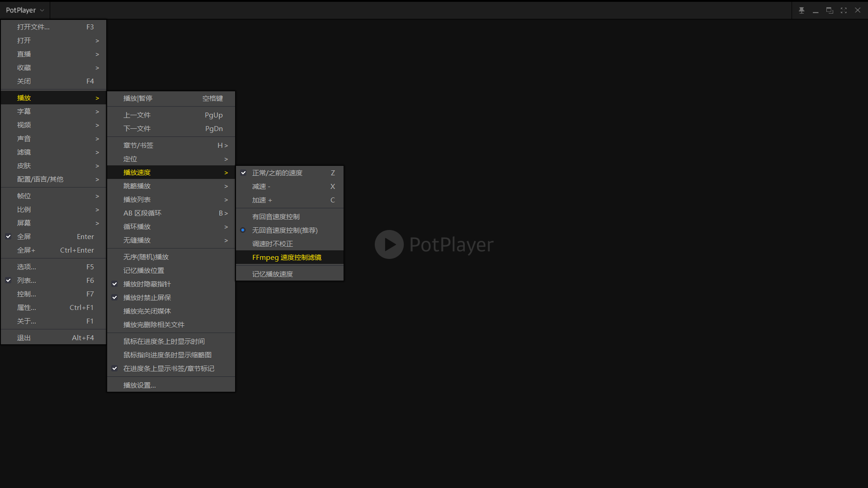
Task: Open 属性... dialog
Action: pyautogui.click(x=54, y=307)
